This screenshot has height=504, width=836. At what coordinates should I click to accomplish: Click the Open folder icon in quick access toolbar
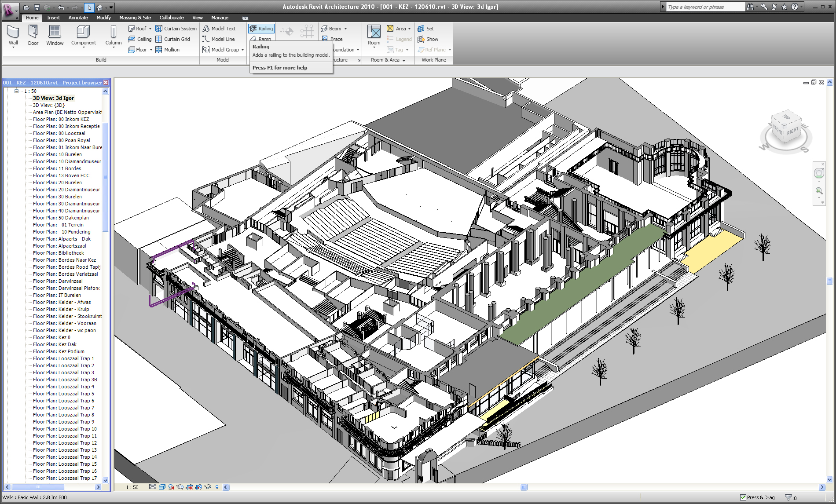(x=26, y=7)
